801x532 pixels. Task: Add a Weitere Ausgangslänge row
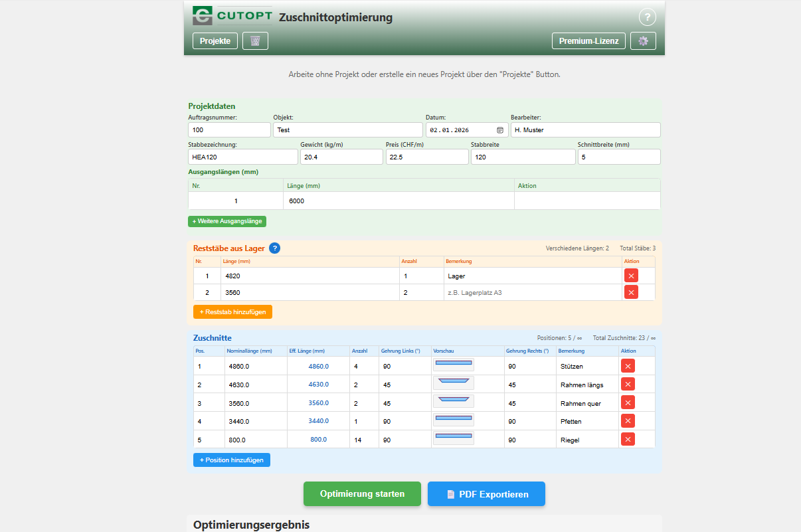pos(227,221)
